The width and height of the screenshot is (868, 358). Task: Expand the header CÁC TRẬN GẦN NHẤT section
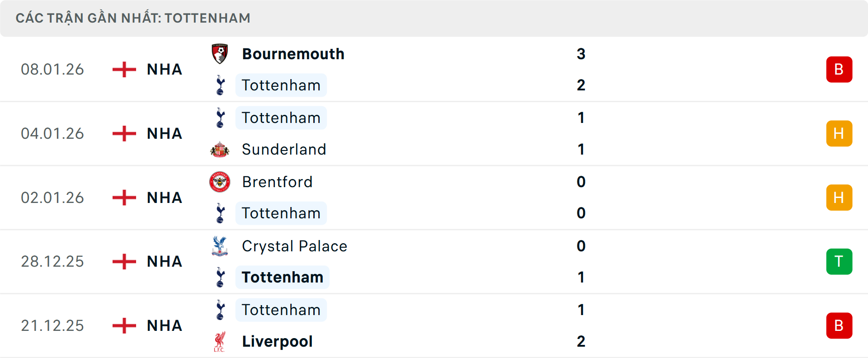click(x=133, y=18)
